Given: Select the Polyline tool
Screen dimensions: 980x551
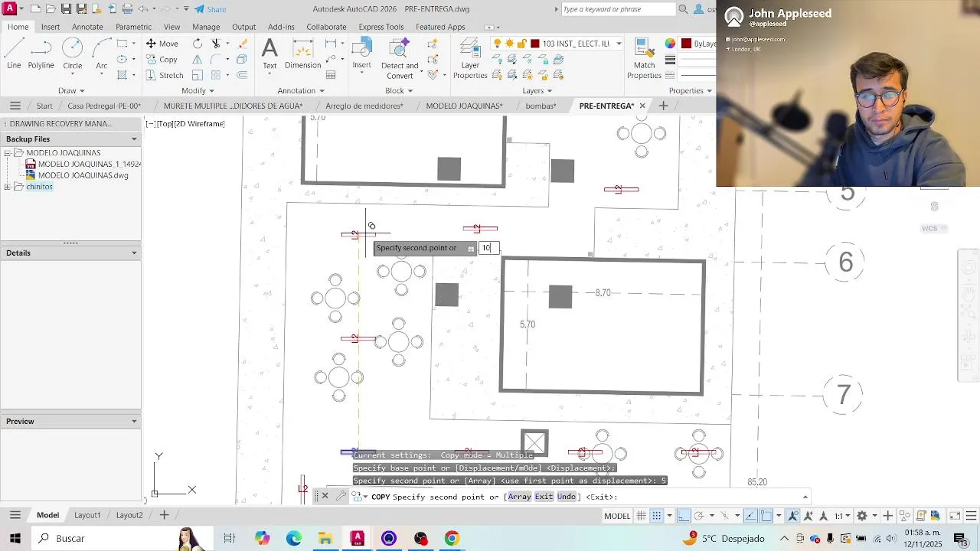Looking at the screenshot, I should pyautogui.click(x=41, y=54).
